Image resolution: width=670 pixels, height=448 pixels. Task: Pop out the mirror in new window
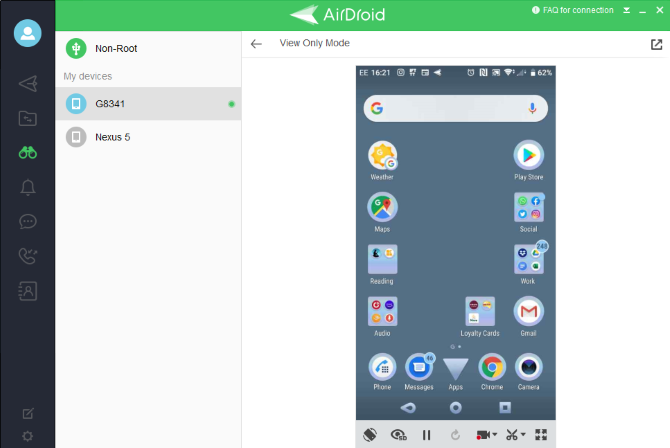click(x=656, y=44)
